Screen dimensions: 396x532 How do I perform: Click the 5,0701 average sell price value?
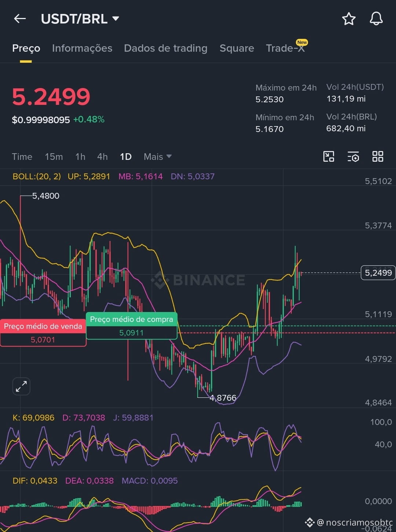[43, 340]
